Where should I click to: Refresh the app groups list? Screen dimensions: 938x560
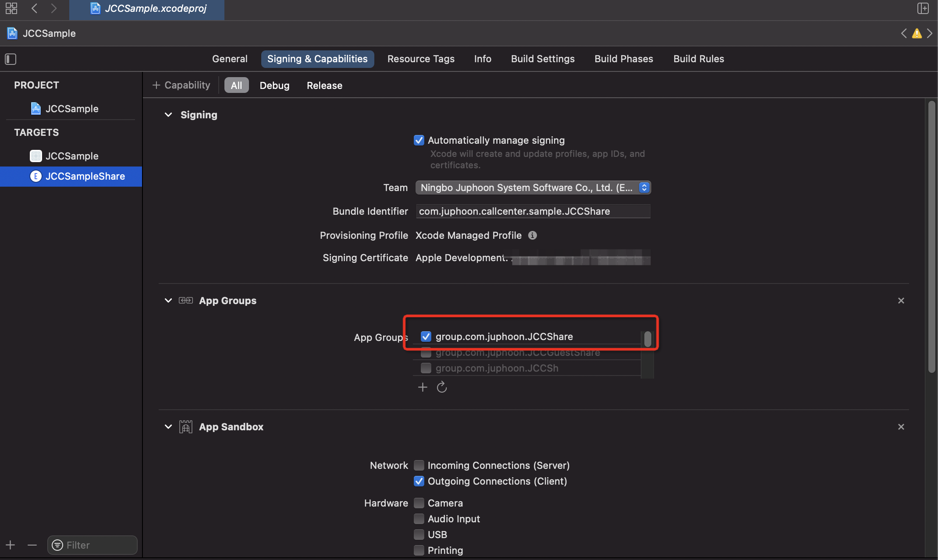(442, 387)
